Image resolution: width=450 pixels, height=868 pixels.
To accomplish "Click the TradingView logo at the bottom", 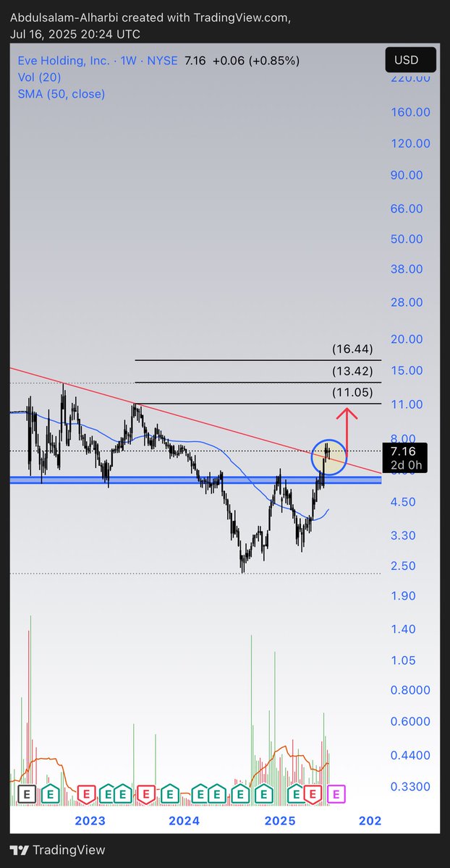I will pyautogui.click(x=57, y=850).
